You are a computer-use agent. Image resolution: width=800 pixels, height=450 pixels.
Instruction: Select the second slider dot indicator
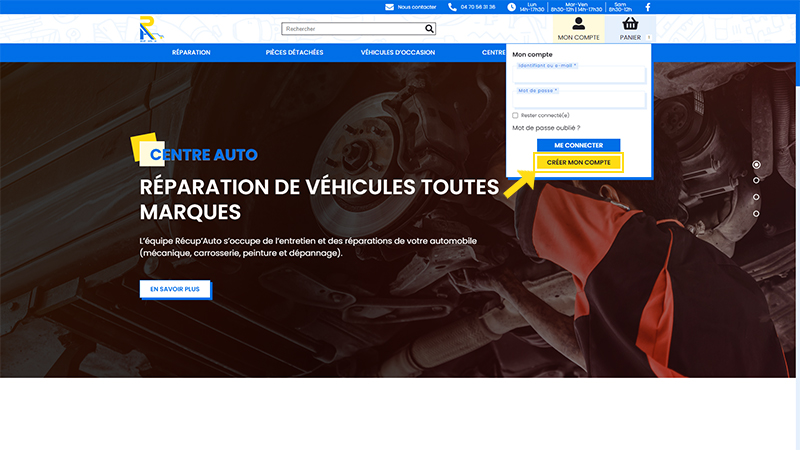[756, 180]
